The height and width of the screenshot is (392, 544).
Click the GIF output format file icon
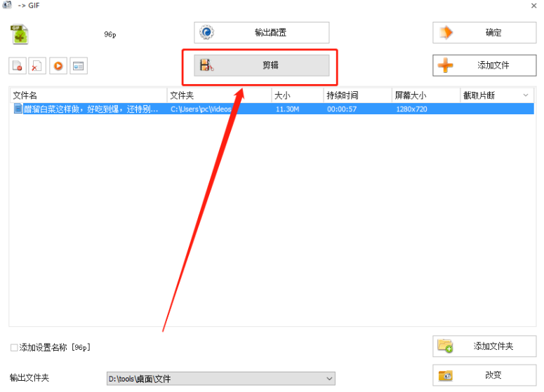click(x=20, y=34)
